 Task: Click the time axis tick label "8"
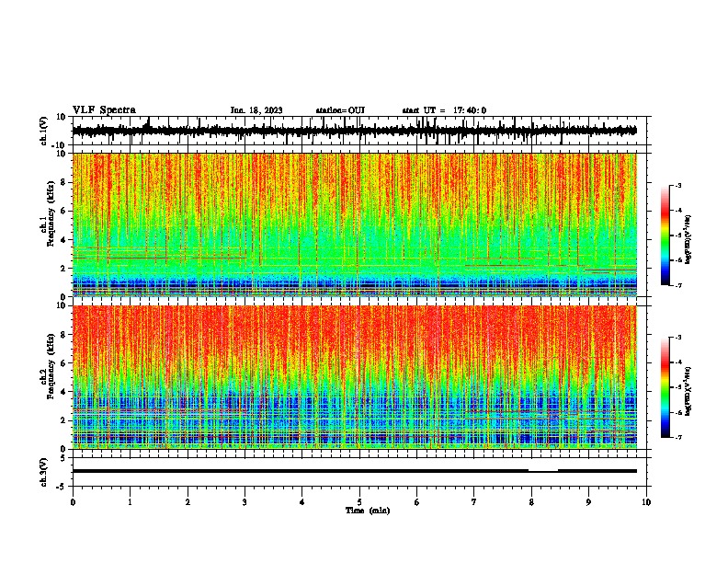[531, 502]
